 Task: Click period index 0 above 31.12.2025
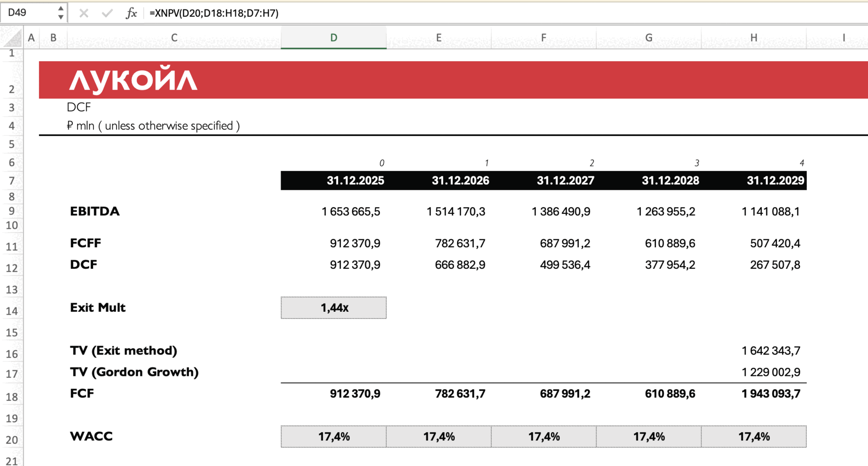pos(381,163)
